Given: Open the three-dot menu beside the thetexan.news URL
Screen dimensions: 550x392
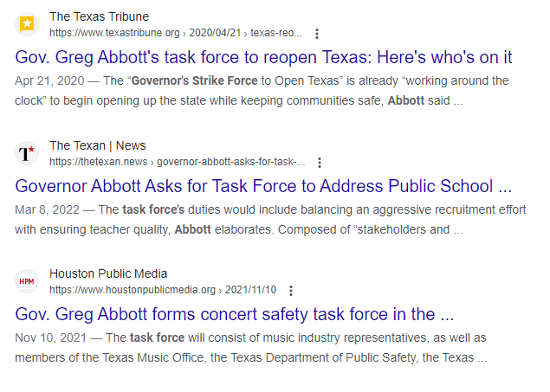Looking at the screenshot, I should pyautogui.click(x=320, y=162).
